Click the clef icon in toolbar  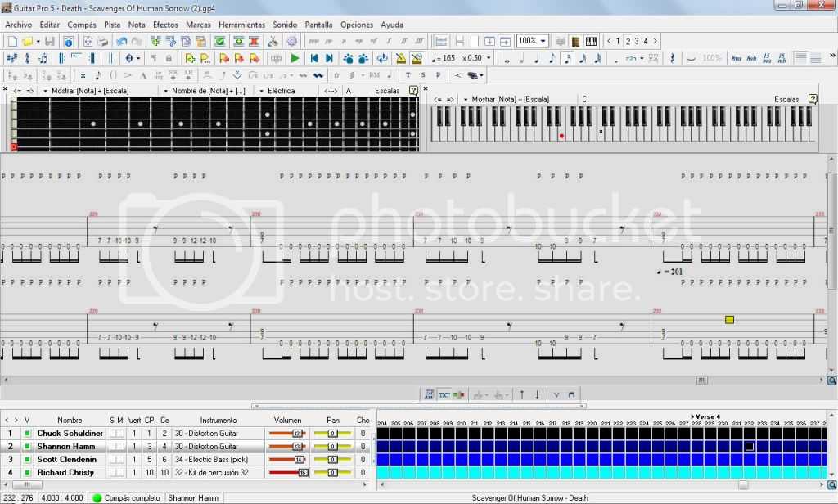(27, 58)
